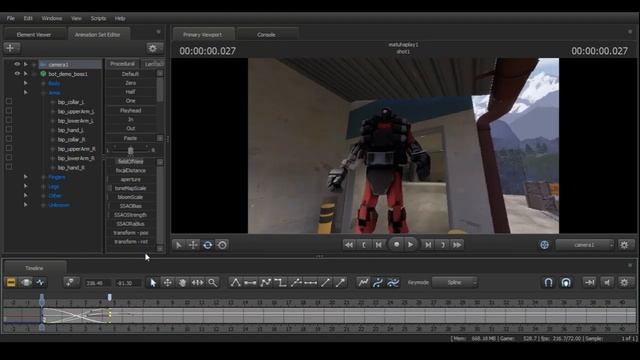Select the Procedural presets tab
The height and width of the screenshot is (360, 640).
(122, 64)
